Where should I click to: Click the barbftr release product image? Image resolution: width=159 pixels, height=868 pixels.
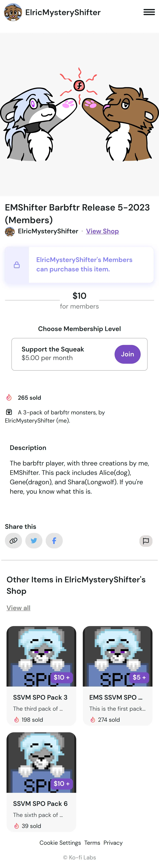[x=79, y=115]
